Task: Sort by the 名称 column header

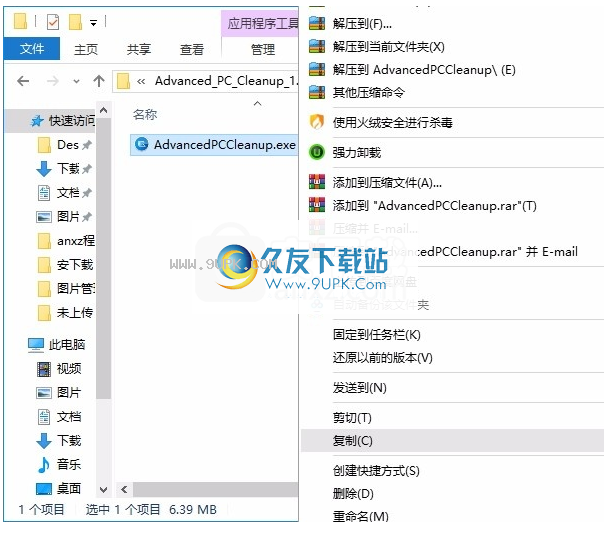Action: 145,115
